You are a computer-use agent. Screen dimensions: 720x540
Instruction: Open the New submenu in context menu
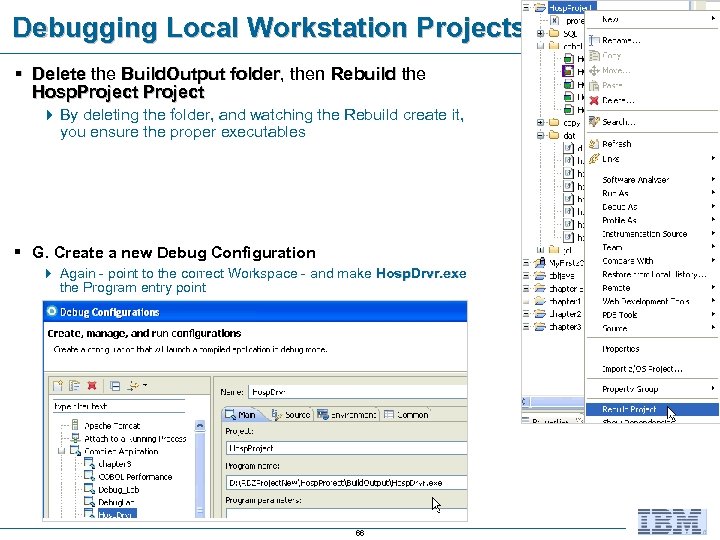coord(652,19)
